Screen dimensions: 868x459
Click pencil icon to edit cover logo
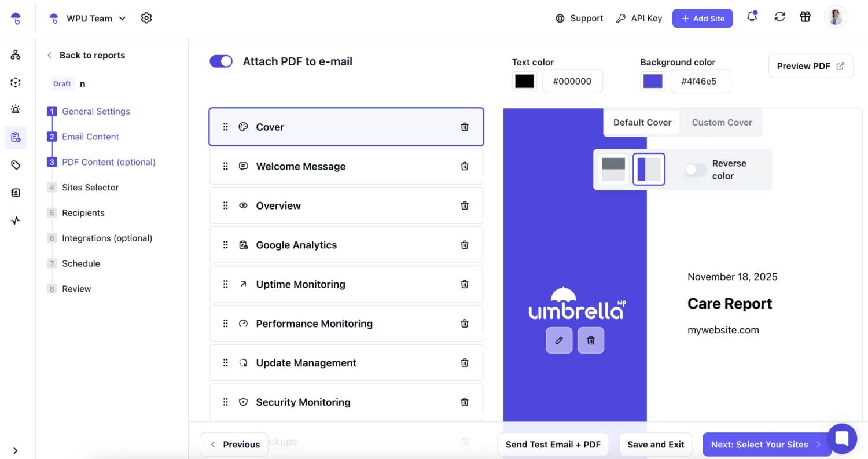click(x=558, y=340)
